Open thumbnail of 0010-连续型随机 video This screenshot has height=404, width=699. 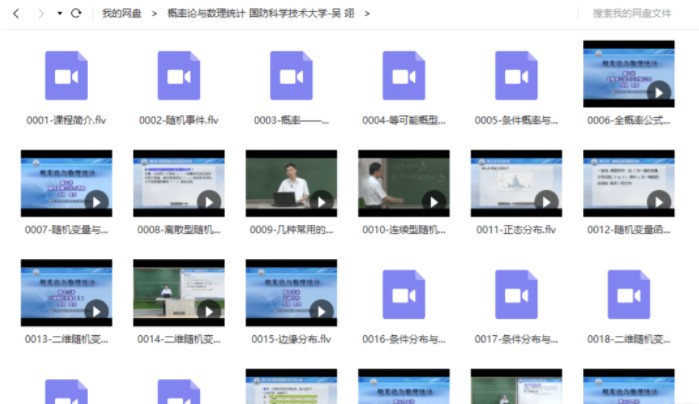coord(404,183)
